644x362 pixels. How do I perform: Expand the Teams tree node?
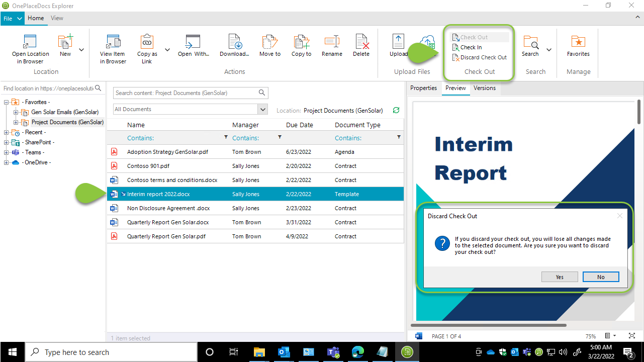pyautogui.click(x=7, y=152)
